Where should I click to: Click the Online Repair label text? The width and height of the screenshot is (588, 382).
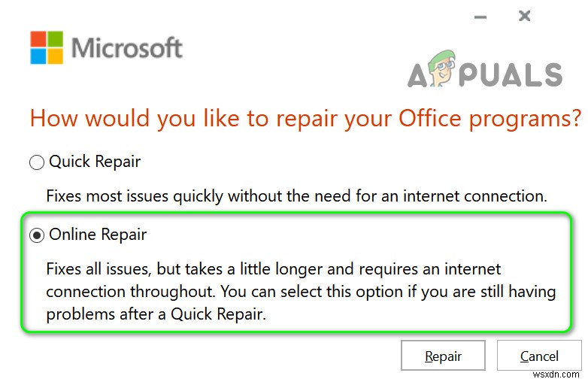pos(98,235)
